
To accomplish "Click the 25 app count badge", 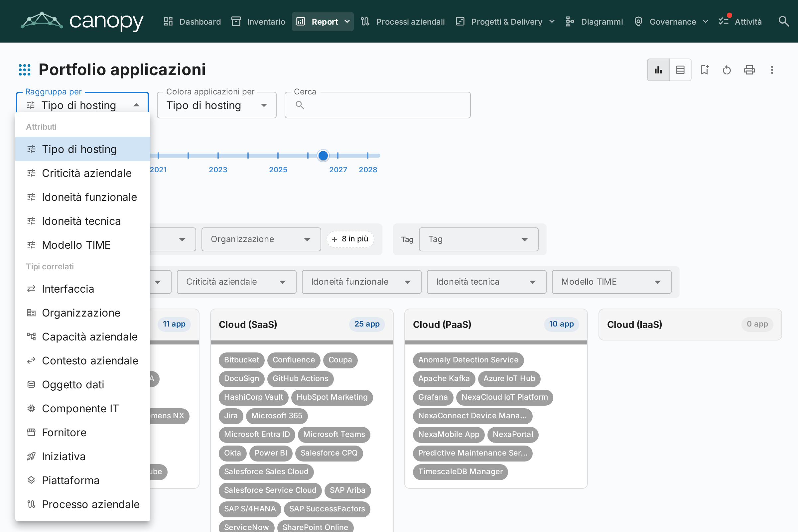I will coord(367,324).
